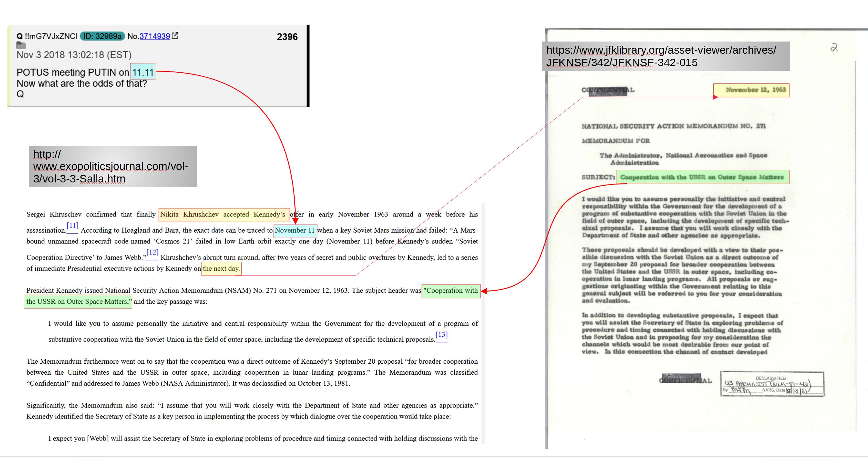Click 'POTUS meeting PUTIN on' text
868x458 pixels.
tap(73, 72)
